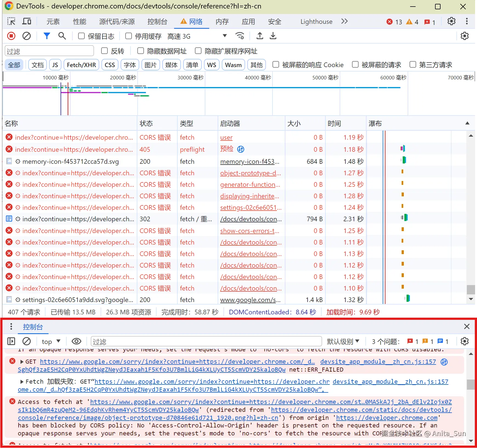Open DevTools main settings gear
Screen dimensions: 477x448
[452, 21]
